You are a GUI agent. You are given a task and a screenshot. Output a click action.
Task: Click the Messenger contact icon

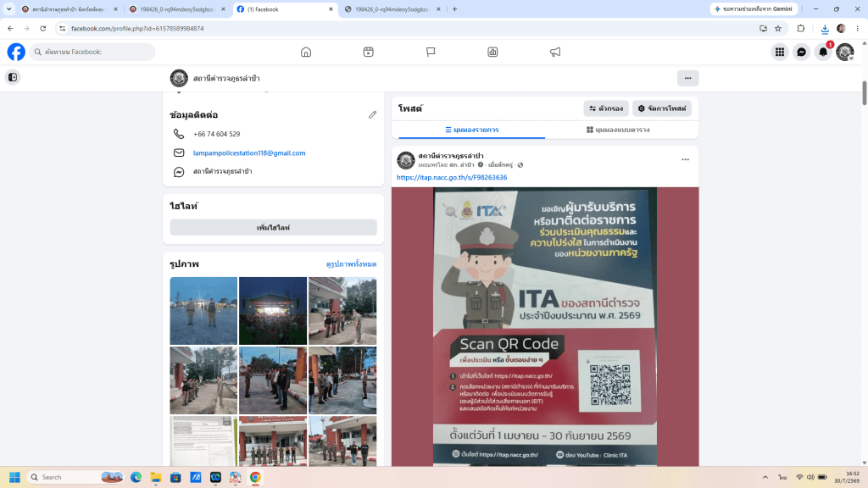tap(179, 172)
